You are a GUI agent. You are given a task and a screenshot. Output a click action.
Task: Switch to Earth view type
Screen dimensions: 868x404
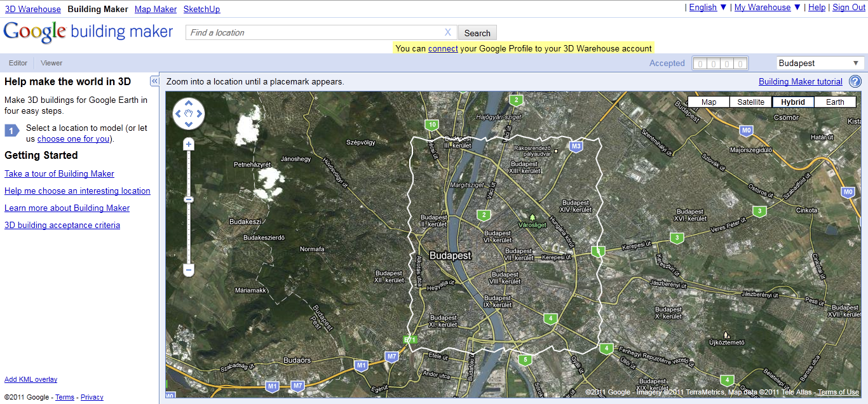point(835,102)
